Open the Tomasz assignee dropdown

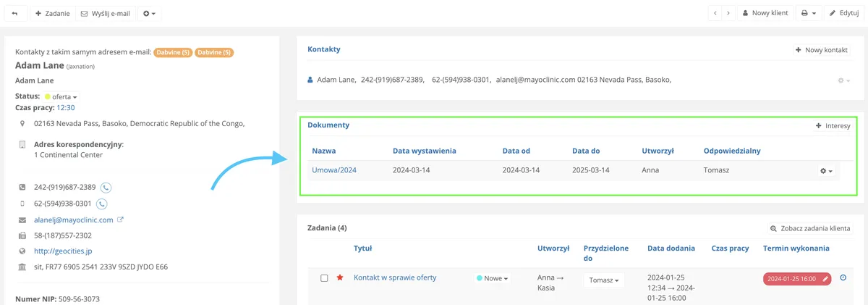point(604,280)
